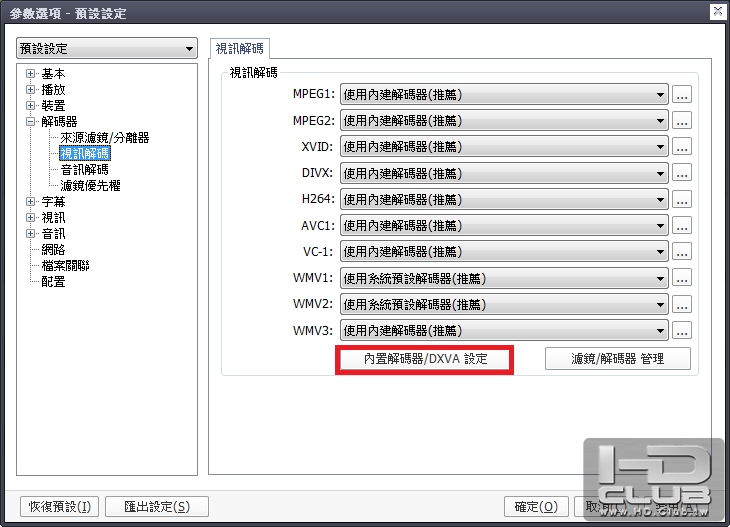This screenshot has height=527, width=730.
Task: Open the MPEG1 decoder dropdown
Action: (504, 95)
